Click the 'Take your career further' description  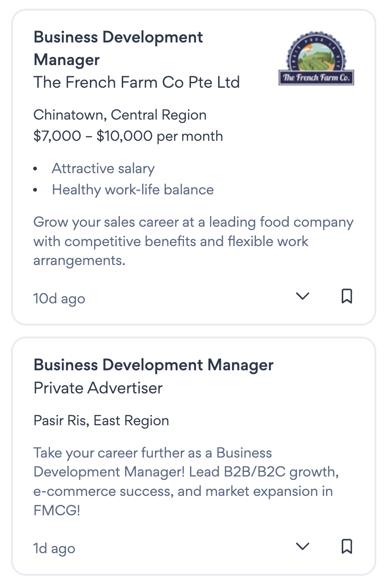pos(183,482)
